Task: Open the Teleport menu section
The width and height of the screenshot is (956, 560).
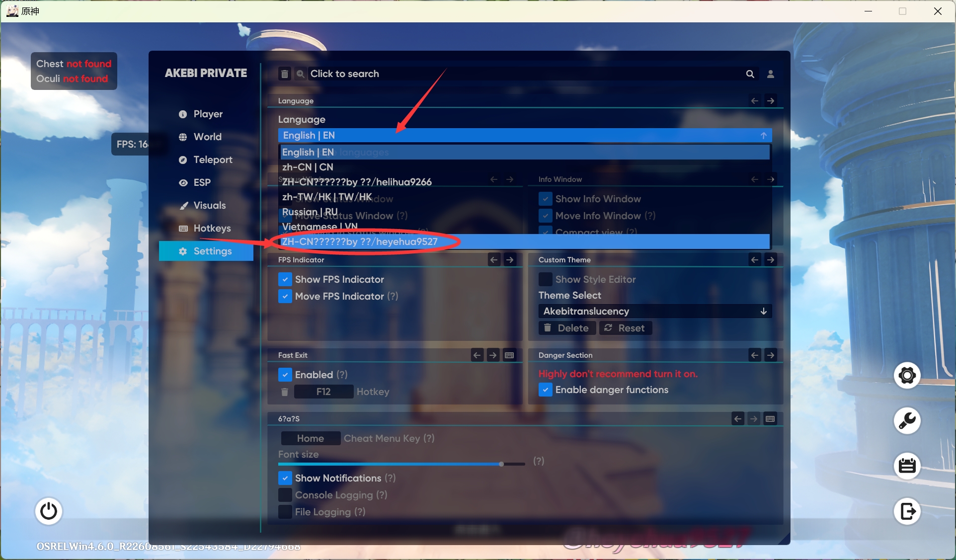Action: [213, 160]
